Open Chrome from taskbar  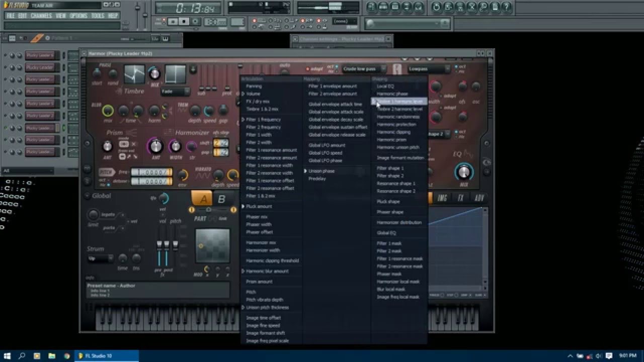(x=67, y=356)
